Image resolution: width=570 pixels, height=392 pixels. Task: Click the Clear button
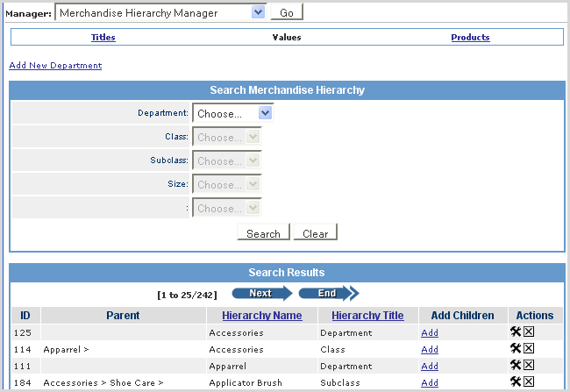tap(315, 233)
